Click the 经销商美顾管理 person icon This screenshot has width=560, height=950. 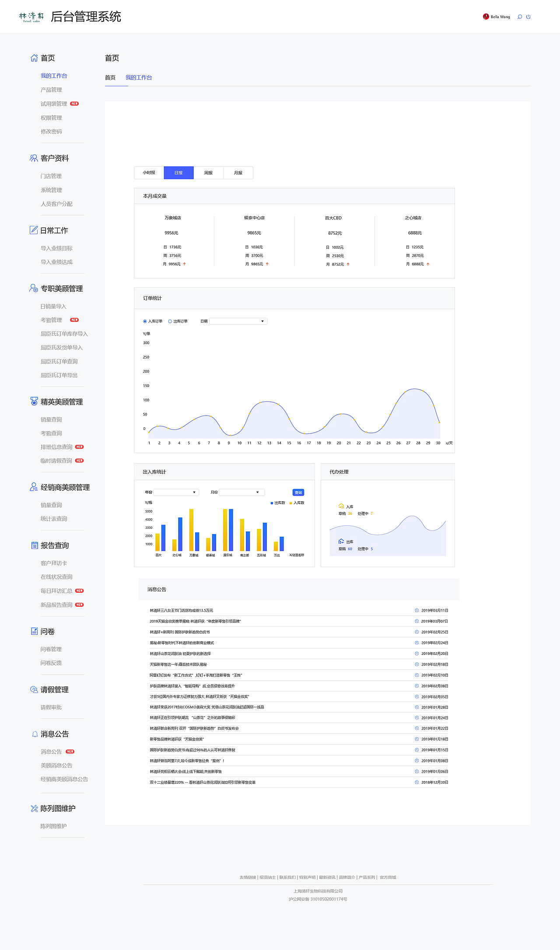tap(34, 487)
